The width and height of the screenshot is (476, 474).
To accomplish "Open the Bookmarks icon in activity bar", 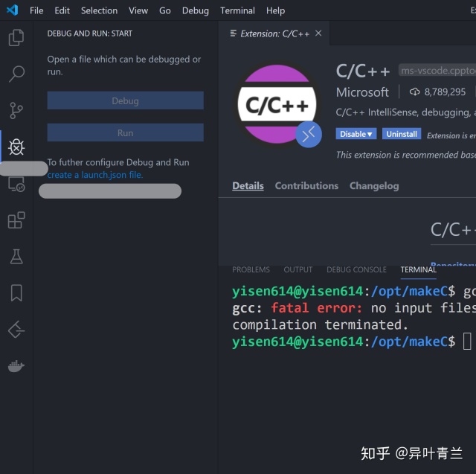I will point(16,293).
